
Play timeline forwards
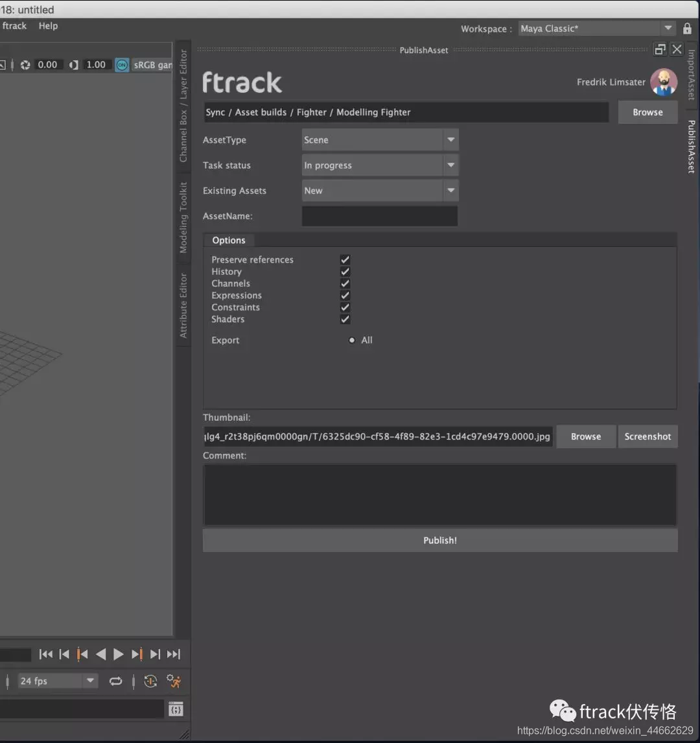[119, 654]
